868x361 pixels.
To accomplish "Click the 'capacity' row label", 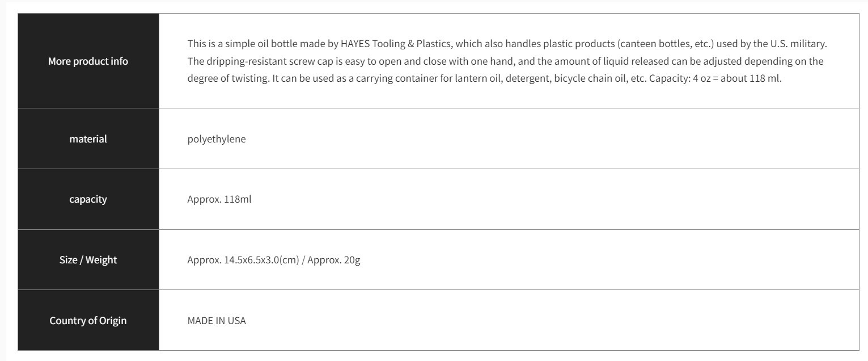I will pyautogui.click(x=88, y=199).
